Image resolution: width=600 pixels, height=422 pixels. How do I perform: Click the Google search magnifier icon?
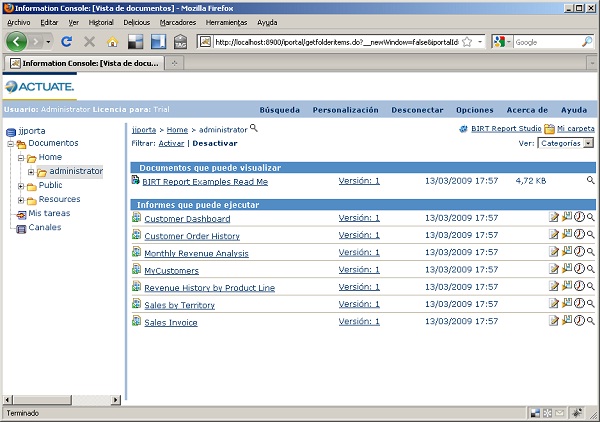[587, 42]
